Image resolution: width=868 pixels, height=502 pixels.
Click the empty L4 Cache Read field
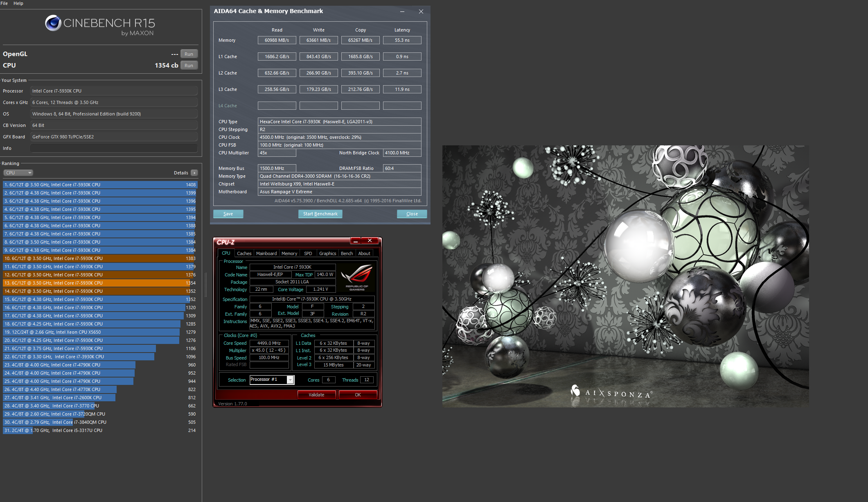click(x=277, y=106)
